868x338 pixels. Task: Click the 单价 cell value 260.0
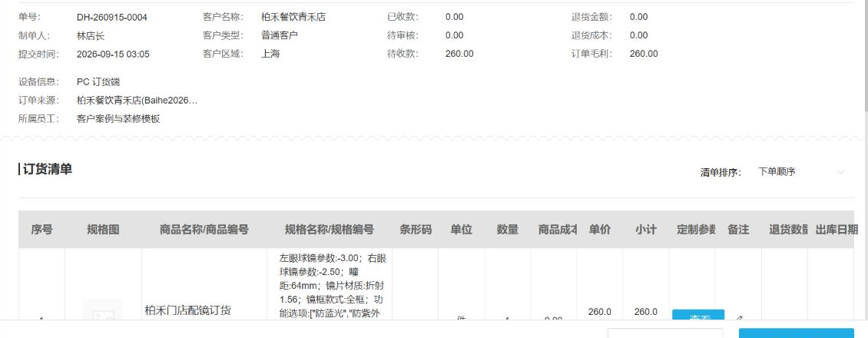599,312
